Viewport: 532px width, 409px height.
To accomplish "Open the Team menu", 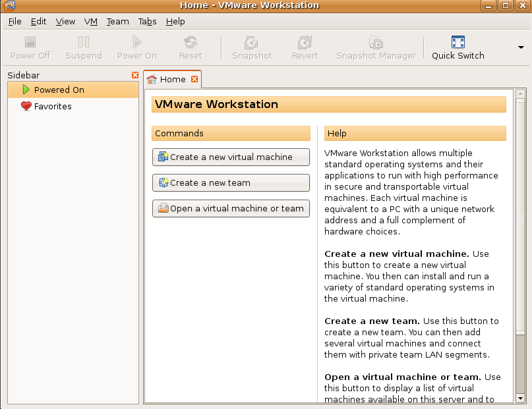I will 117,22.
